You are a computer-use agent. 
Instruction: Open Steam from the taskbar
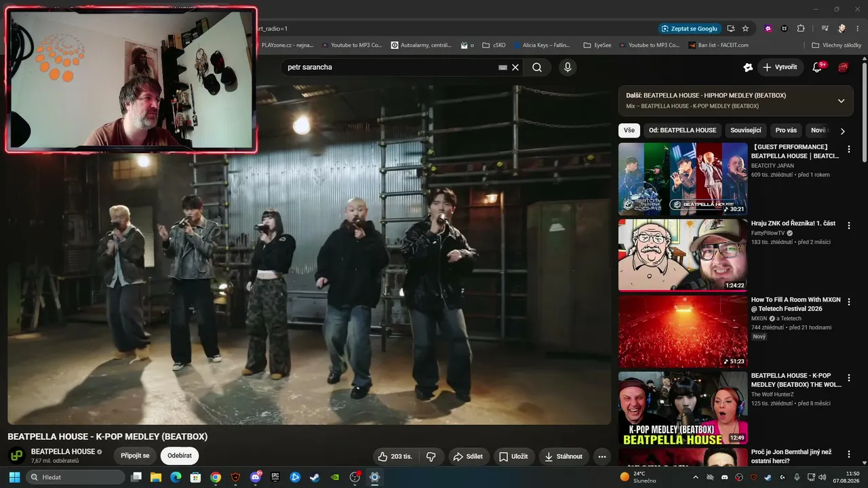[315, 477]
